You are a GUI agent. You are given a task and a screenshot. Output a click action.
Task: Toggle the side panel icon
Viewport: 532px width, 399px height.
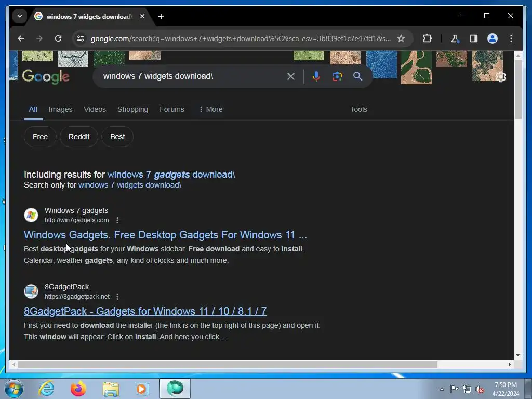(474, 38)
